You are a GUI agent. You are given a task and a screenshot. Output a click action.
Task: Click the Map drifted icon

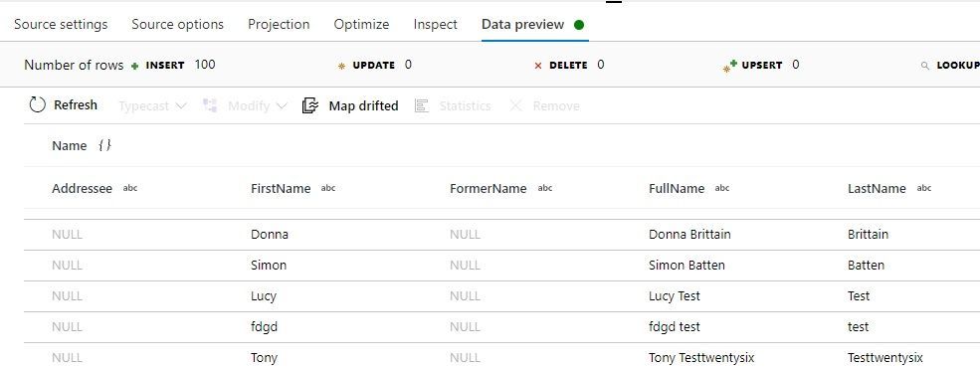[310, 105]
